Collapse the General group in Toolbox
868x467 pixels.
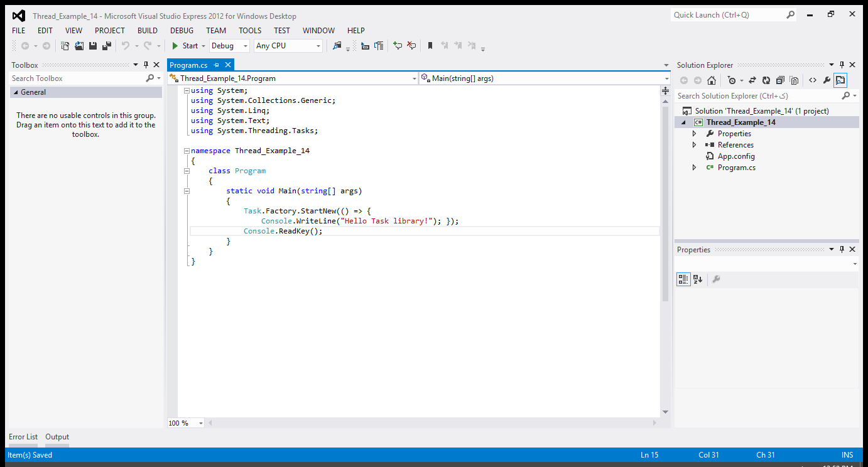click(x=16, y=92)
